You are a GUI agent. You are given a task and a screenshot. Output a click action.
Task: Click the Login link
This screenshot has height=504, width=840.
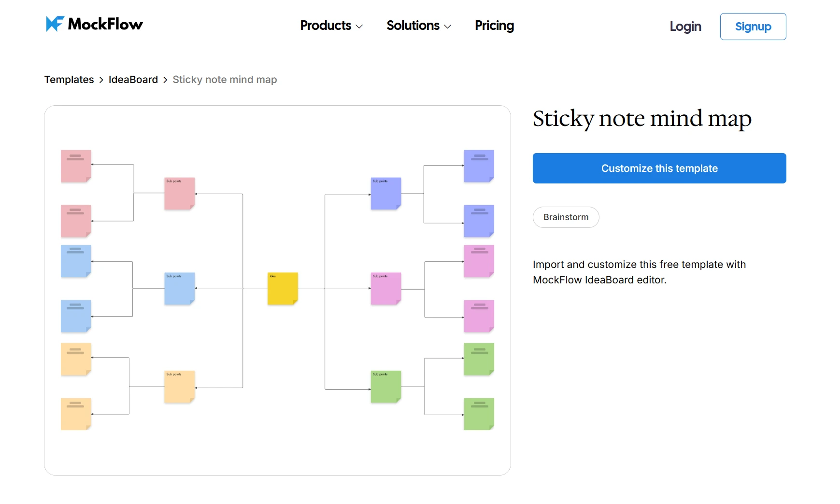(685, 27)
